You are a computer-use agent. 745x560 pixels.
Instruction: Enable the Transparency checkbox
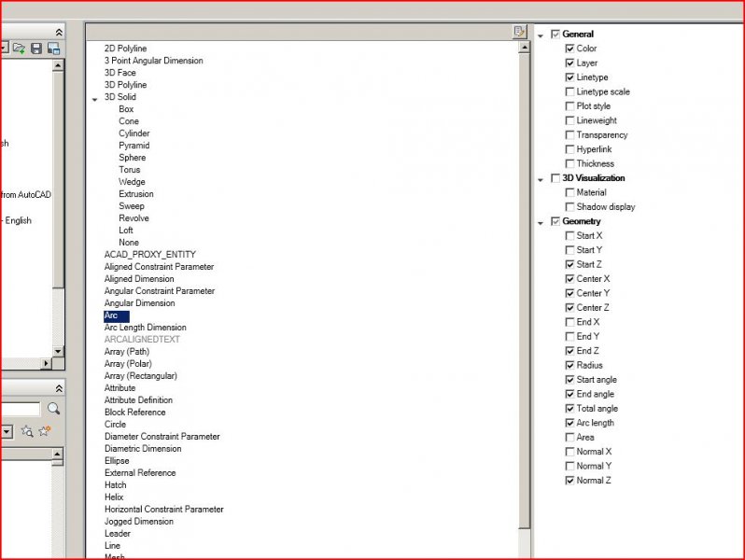pos(569,135)
